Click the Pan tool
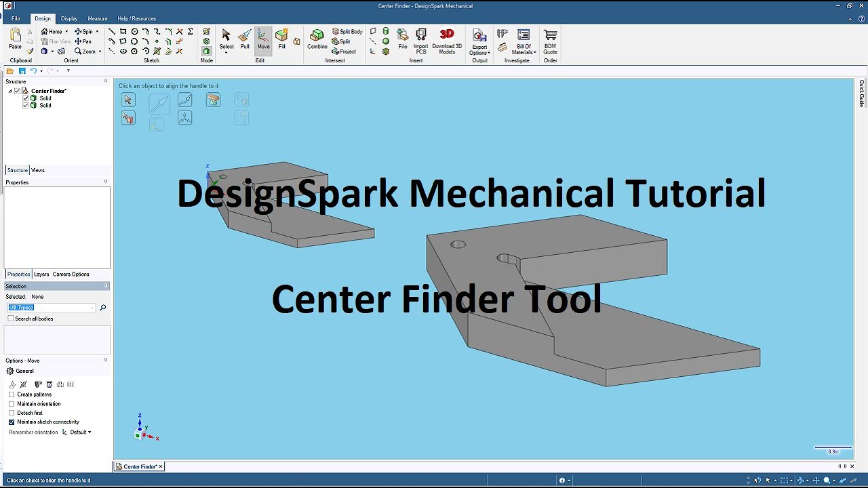 point(83,41)
